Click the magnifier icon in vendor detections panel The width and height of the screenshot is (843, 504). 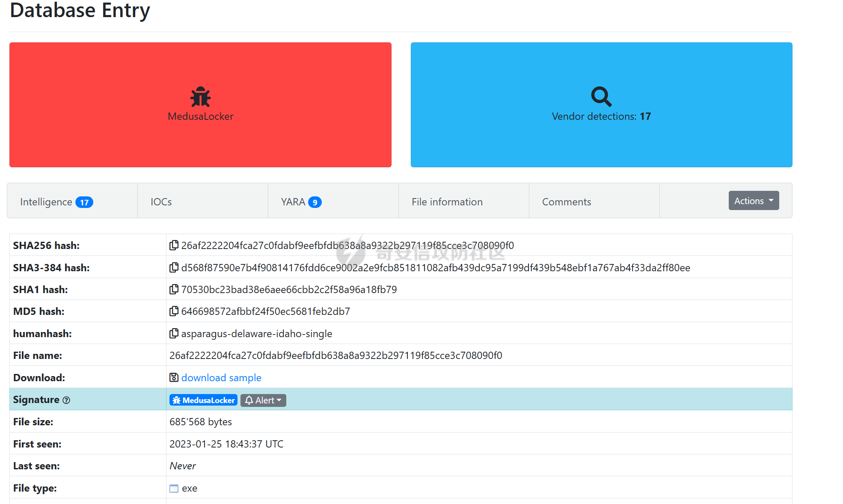coord(601,97)
